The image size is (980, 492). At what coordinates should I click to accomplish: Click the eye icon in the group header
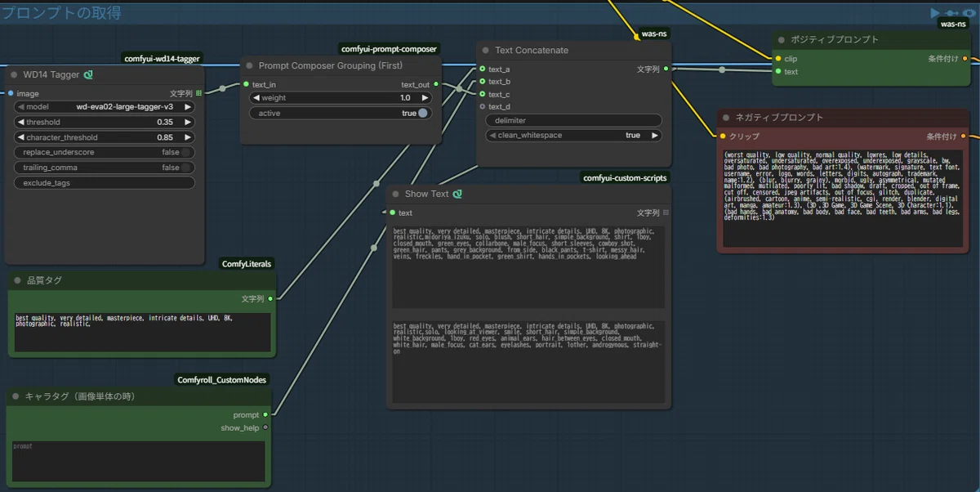(x=970, y=13)
